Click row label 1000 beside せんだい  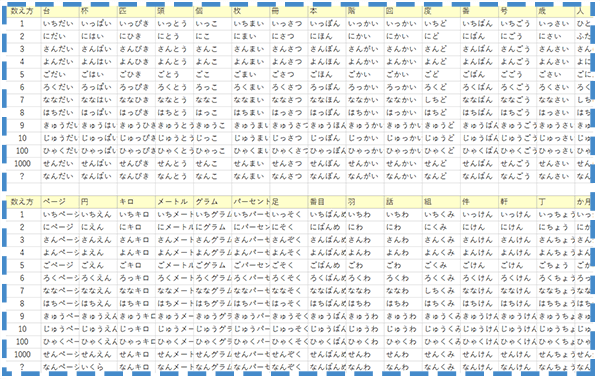[x=22, y=163]
